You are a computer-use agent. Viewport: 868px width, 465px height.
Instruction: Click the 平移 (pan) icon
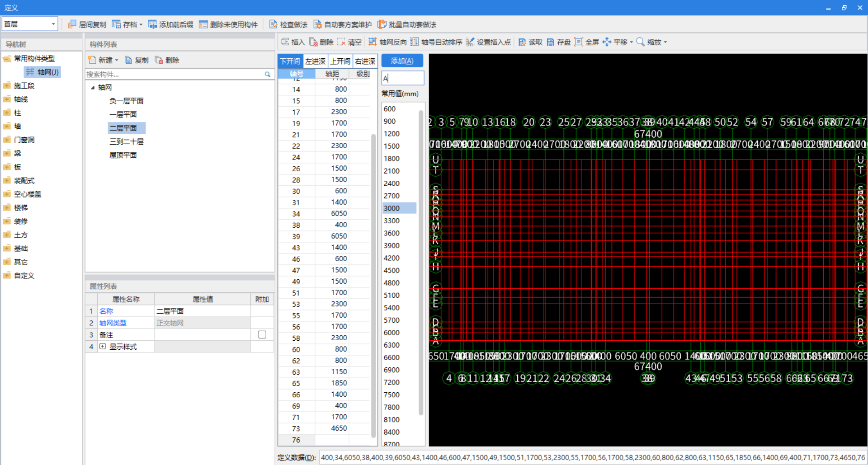coord(607,42)
